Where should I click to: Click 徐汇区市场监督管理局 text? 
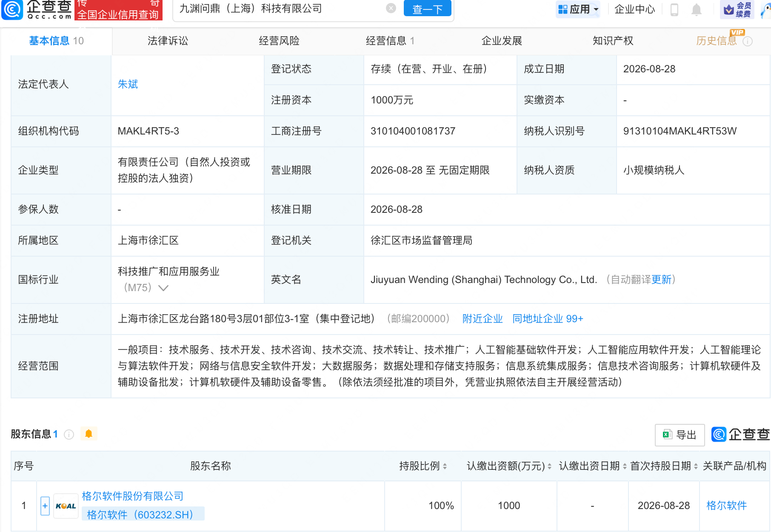click(421, 240)
